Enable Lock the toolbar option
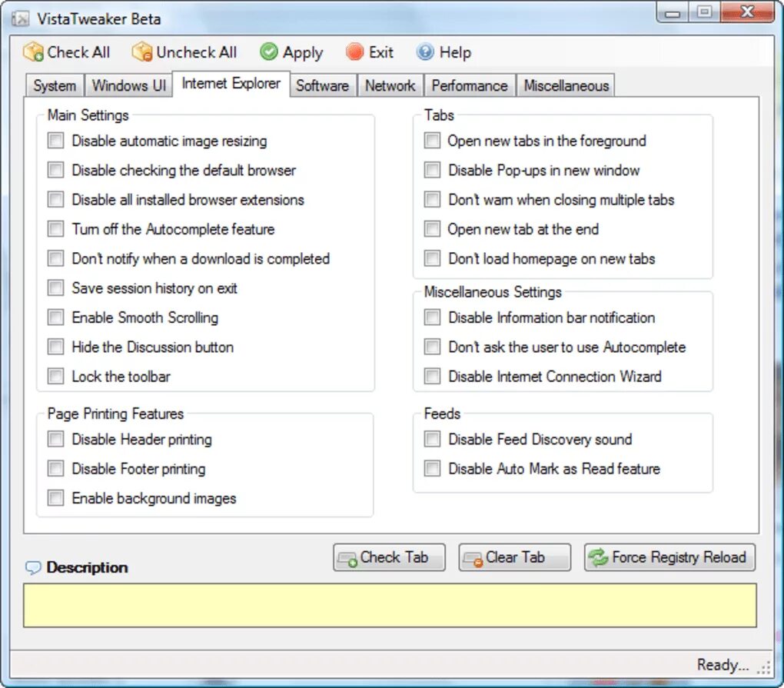The width and height of the screenshot is (784, 688). (x=55, y=377)
